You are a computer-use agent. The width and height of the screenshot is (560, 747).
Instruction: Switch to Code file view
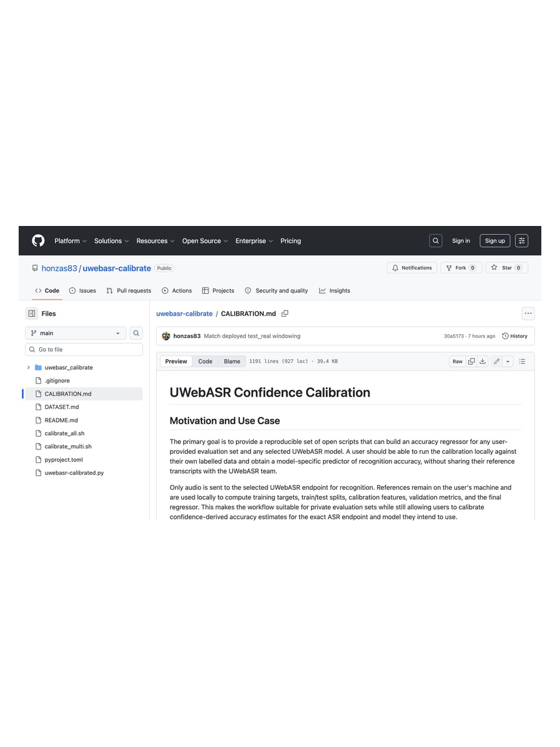click(205, 361)
